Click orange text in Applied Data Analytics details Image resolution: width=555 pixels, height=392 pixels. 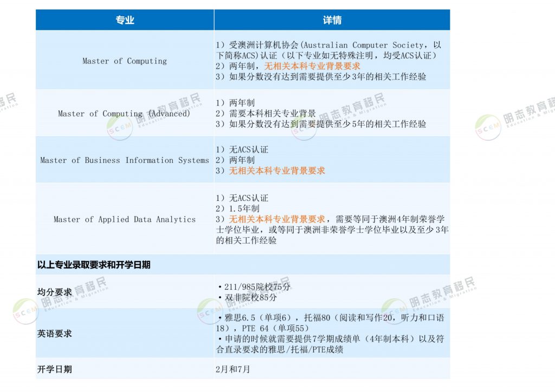(276, 219)
